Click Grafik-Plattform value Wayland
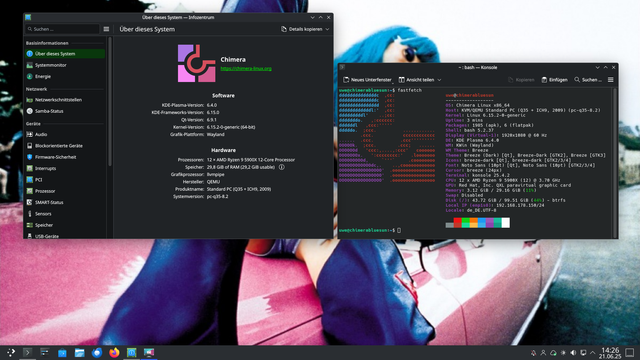This screenshot has width=640, height=360. point(216,135)
